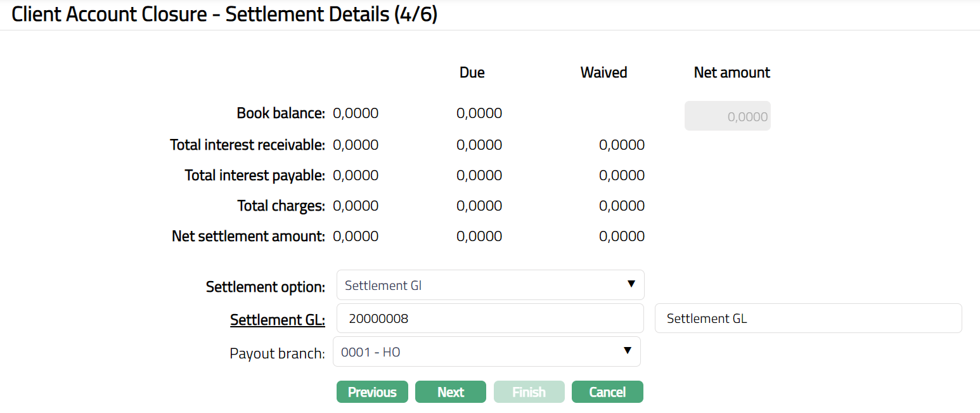Cancel the account closure wizard
The width and height of the screenshot is (980, 413).
coord(607,392)
